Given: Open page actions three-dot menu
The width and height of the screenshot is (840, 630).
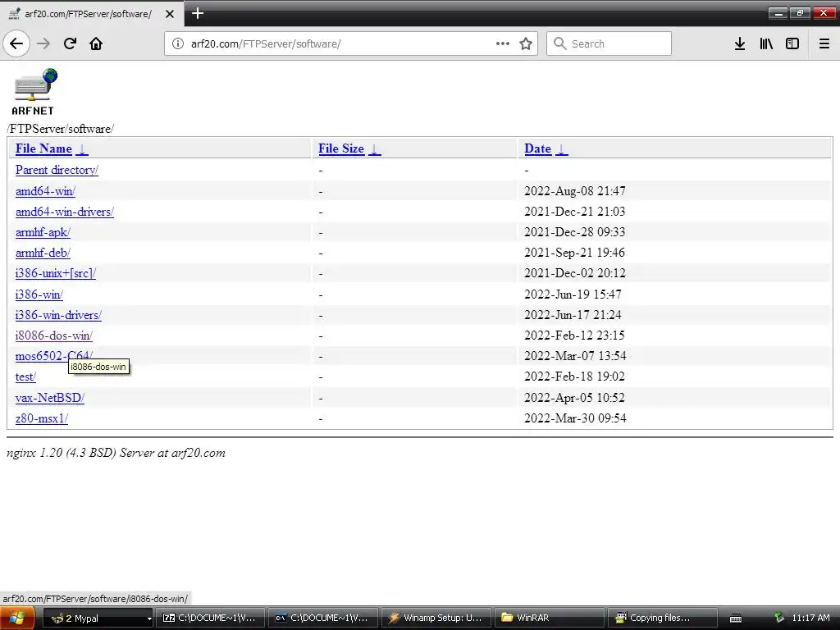Looking at the screenshot, I should coord(503,43).
